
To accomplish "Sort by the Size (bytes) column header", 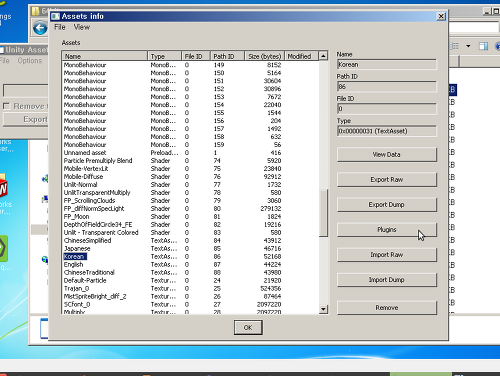I will (x=265, y=56).
